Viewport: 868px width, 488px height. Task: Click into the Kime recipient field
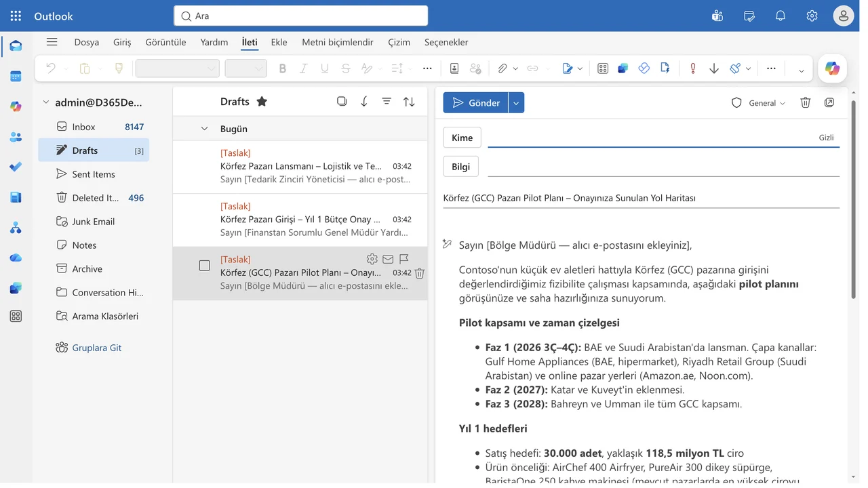coord(651,138)
